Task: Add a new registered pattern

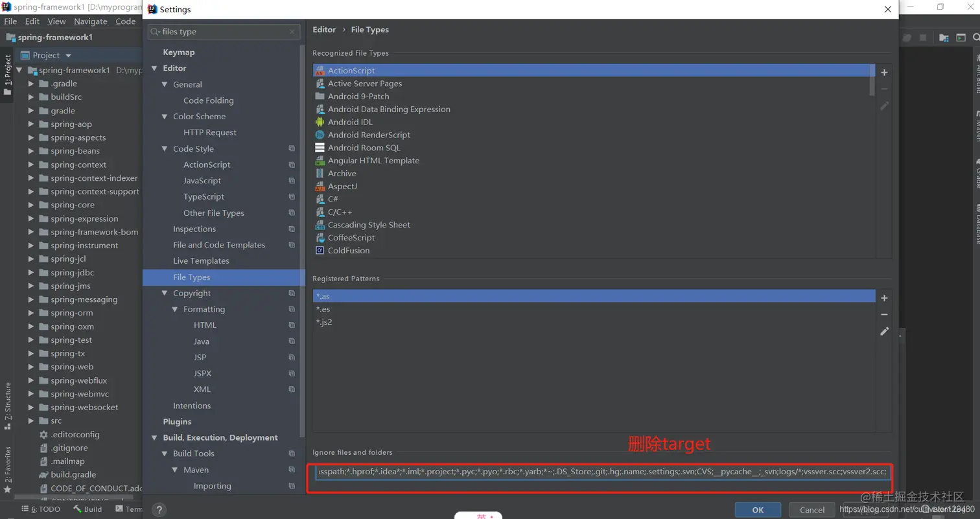Action: 884,298
